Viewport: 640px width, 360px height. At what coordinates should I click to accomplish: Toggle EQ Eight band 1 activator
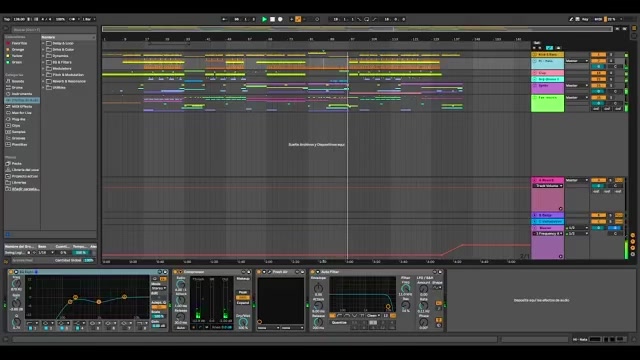point(30,328)
